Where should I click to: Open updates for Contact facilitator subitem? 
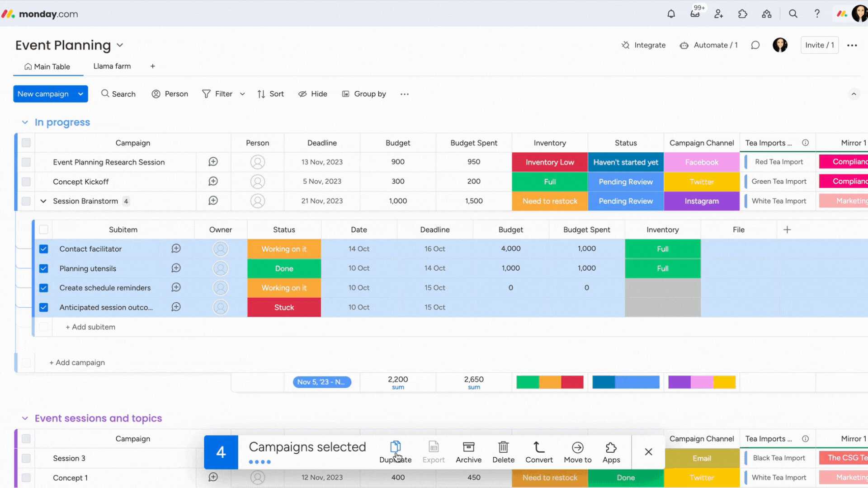(x=176, y=249)
